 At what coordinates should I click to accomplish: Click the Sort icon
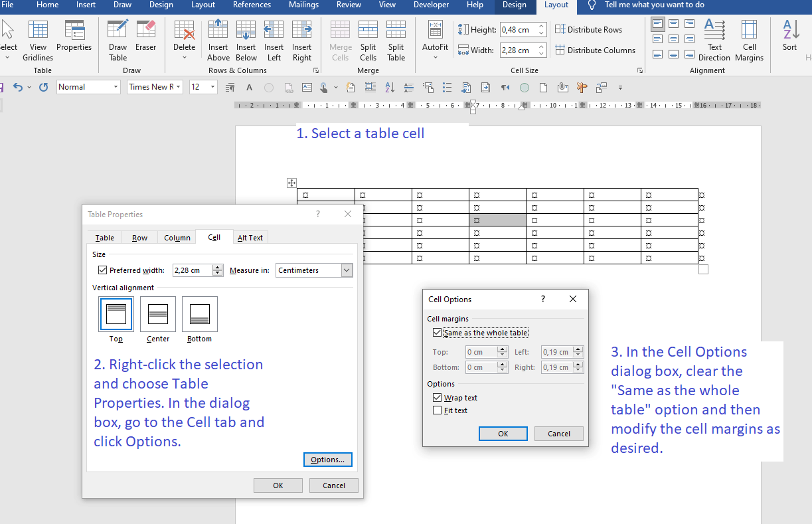pyautogui.click(x=789, y=40)
